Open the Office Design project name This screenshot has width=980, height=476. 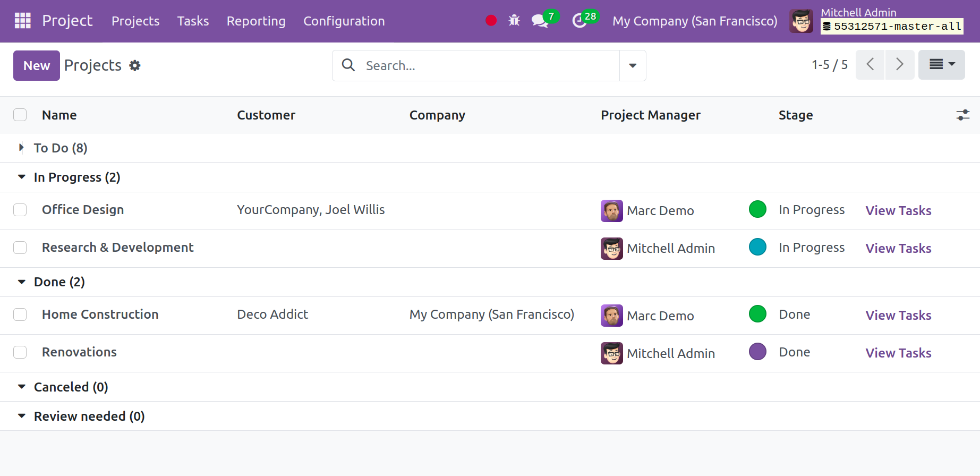[83, 210]
